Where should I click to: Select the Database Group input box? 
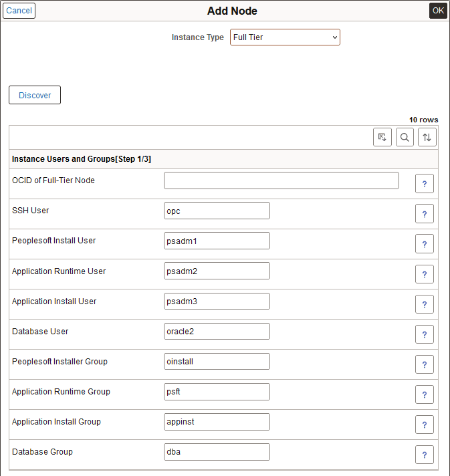[217, 452]
